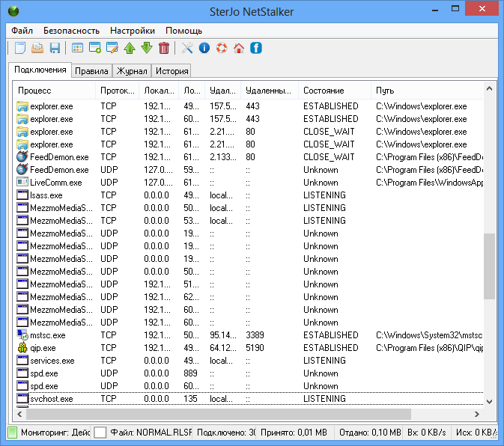
Task: Select the qip.exe row name
Action: click(43, 348)
